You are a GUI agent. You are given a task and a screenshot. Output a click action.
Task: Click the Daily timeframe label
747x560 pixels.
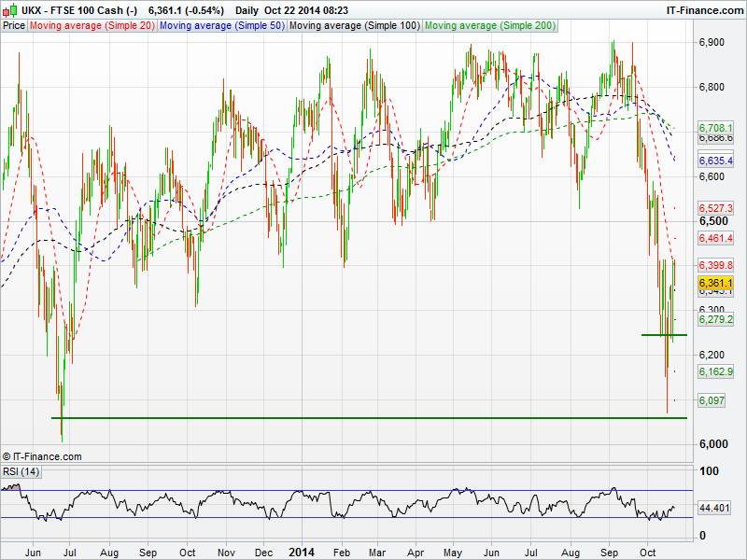[x=247, y=10]
